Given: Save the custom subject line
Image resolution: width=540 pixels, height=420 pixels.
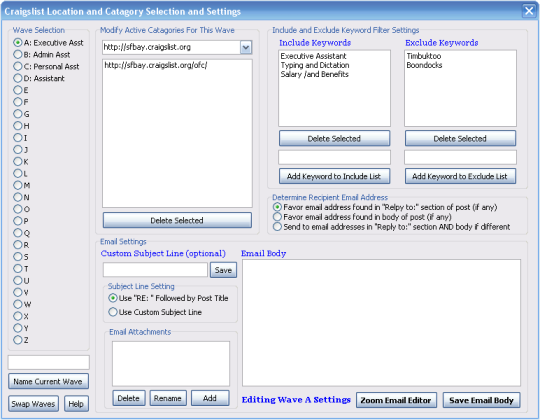Looking at the screenshot, I should coord(224,270).
